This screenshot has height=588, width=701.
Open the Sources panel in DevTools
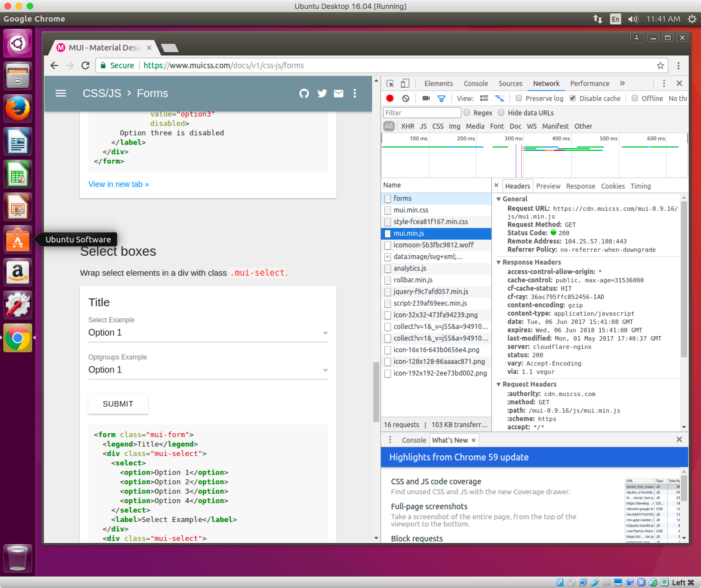pos(510,83)
